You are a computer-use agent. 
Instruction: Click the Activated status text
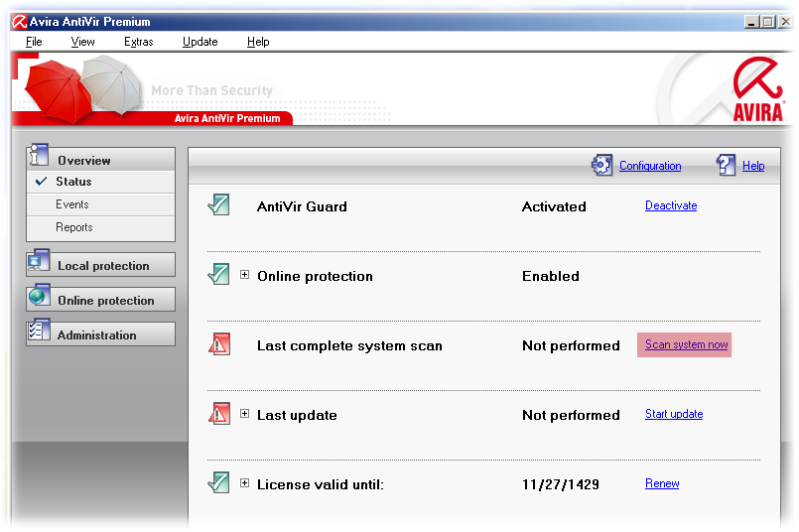point(554,206)
